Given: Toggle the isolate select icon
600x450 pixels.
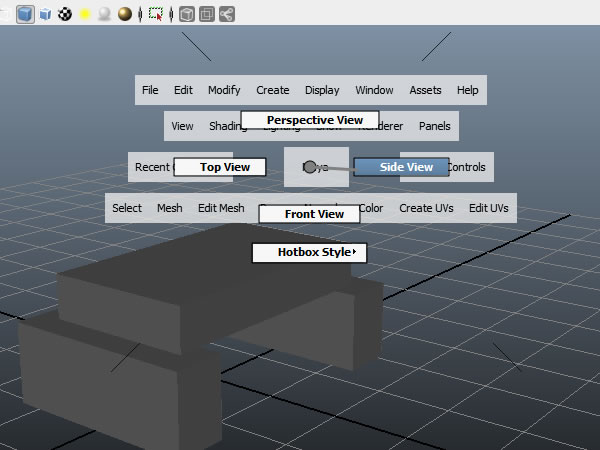Looking at the screenshot, I should pos(155,14).
